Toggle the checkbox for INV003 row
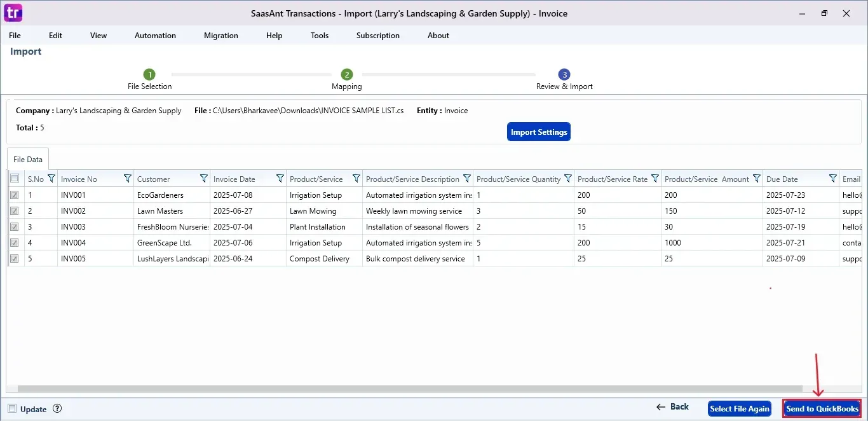This screenshot has width=868, height=421. (x=15, y=227)
